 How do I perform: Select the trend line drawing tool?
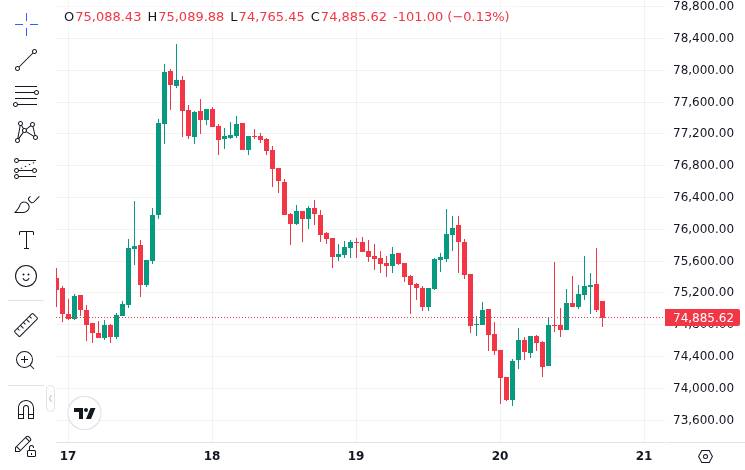click(x=26, y=60)
